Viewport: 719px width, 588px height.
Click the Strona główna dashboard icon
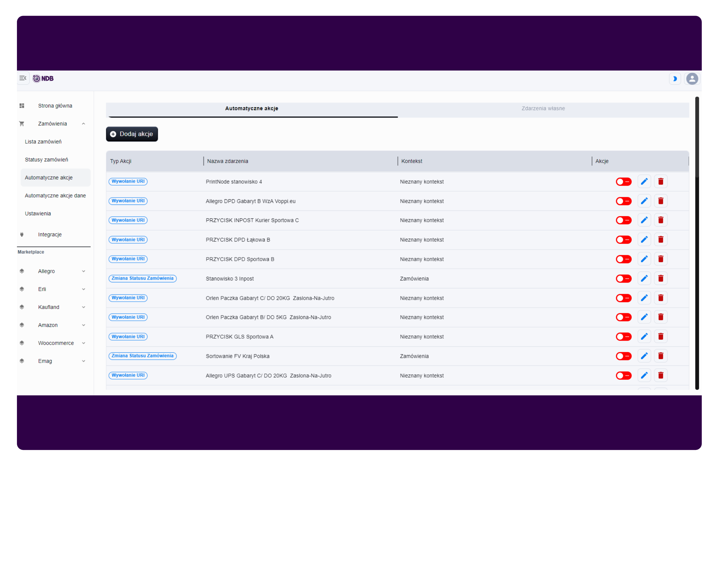22,106
